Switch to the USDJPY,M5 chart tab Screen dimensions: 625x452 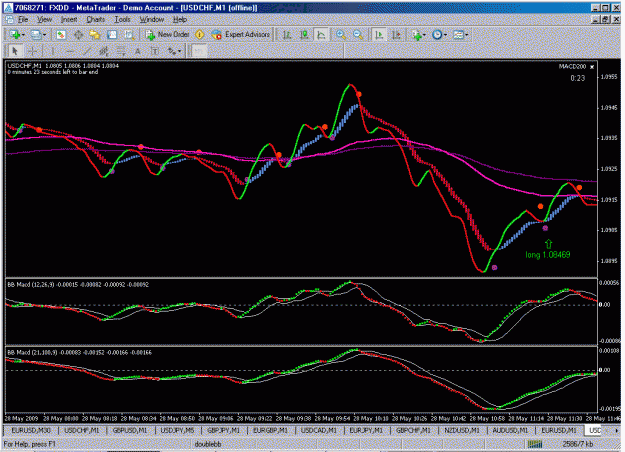[177, 430]
